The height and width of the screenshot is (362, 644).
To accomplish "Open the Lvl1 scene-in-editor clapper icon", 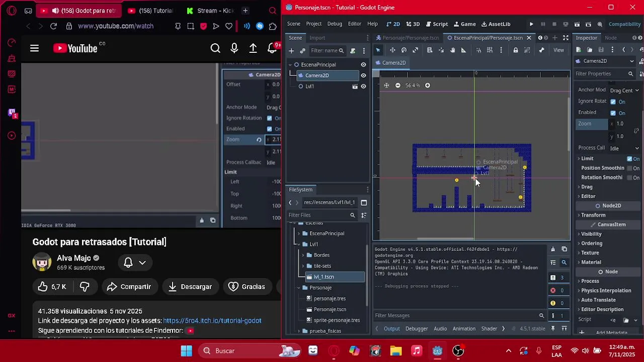I will point(355,86).
